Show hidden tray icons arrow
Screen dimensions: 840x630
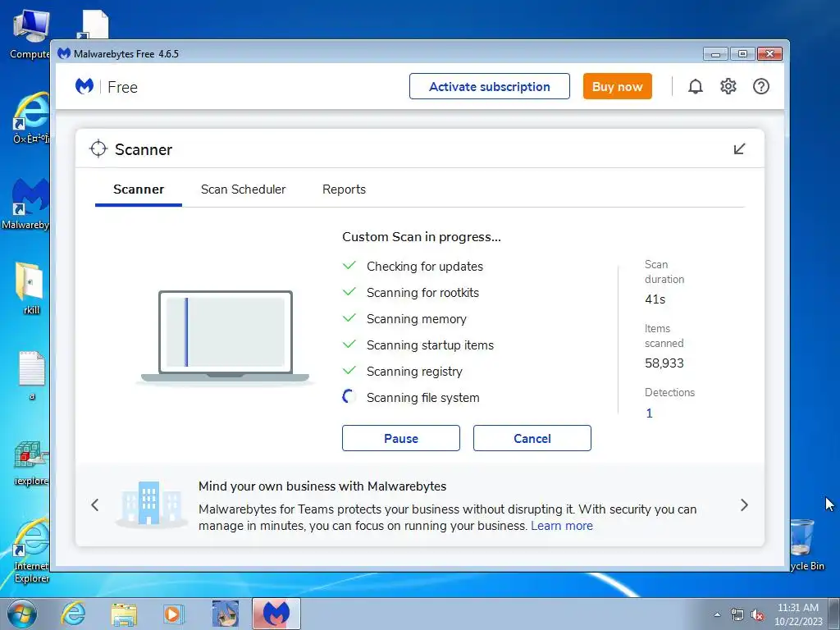[717, 614]
